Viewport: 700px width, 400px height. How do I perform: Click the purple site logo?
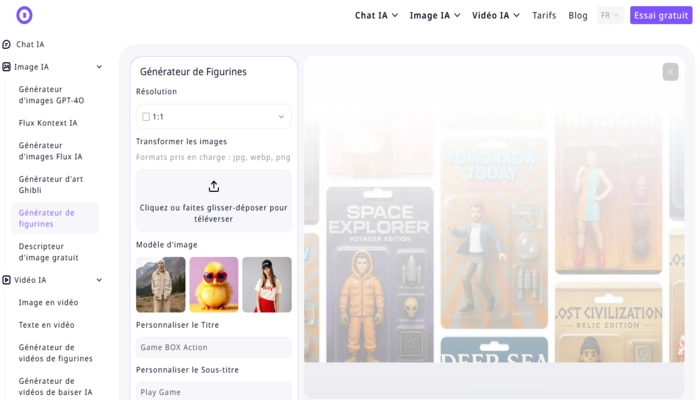(x=25, y=15)
